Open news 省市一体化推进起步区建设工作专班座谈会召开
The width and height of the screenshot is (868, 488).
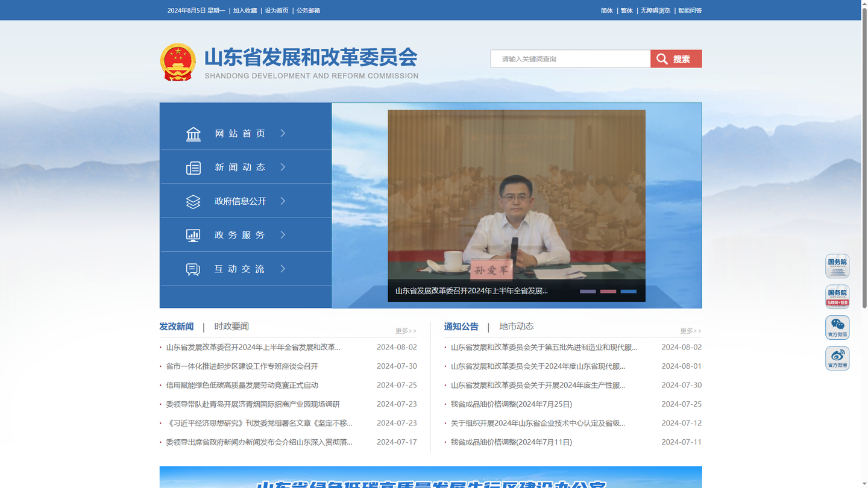tap(242, 366)
